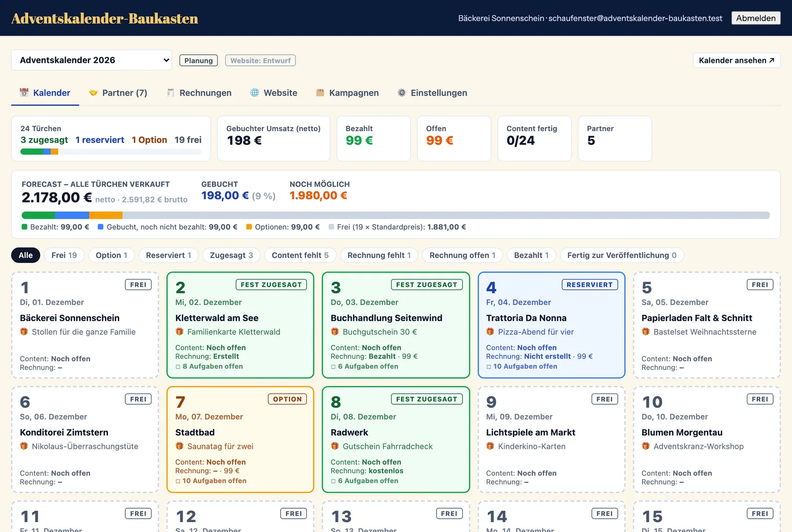Click the Rechnungen tab receipt icon
This screenshot has width=792, height=532.
[x=171, y=93]
